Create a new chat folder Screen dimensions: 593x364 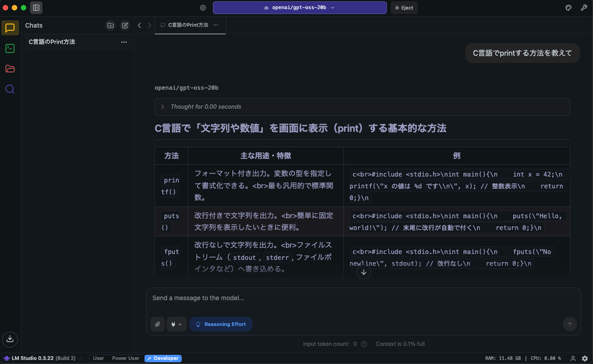click(x=110, y=25)
